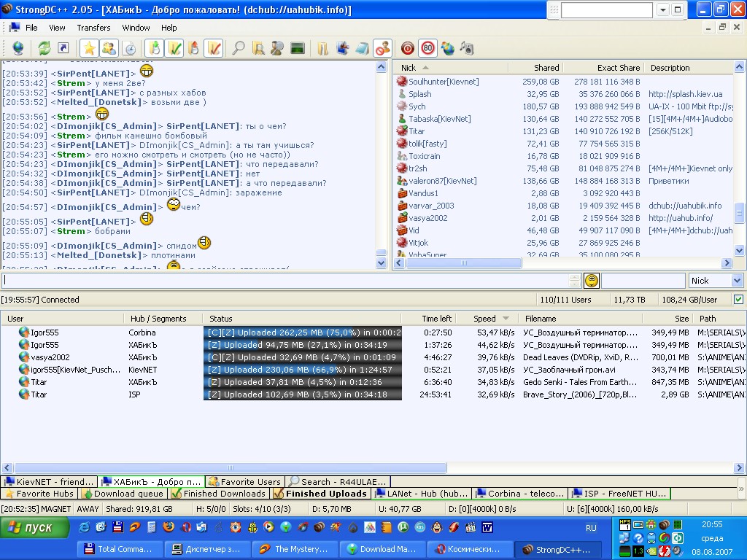747x560 pixels.
Task: Select vasya2002 upload row in transfers
Action: coord(373,357)
